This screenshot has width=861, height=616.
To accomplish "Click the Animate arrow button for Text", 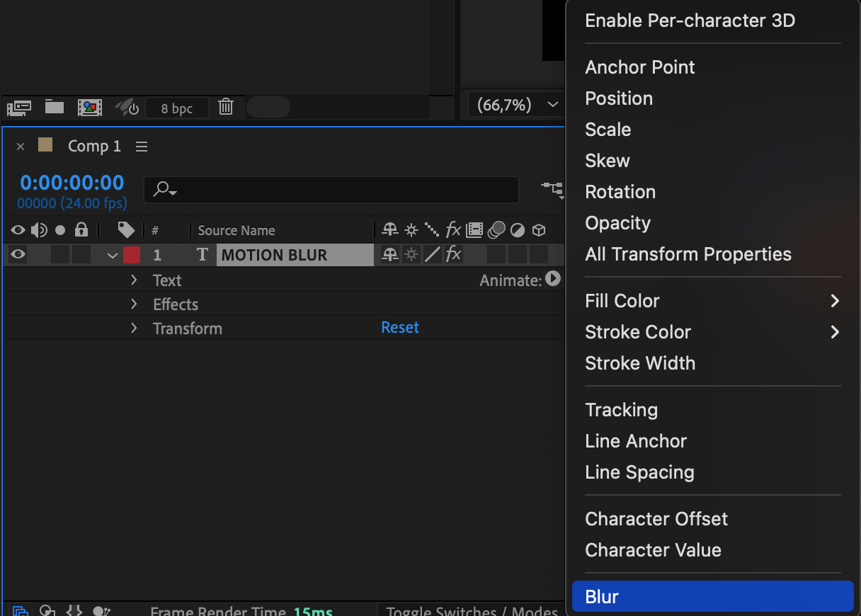I will click(x=553, y=280).
